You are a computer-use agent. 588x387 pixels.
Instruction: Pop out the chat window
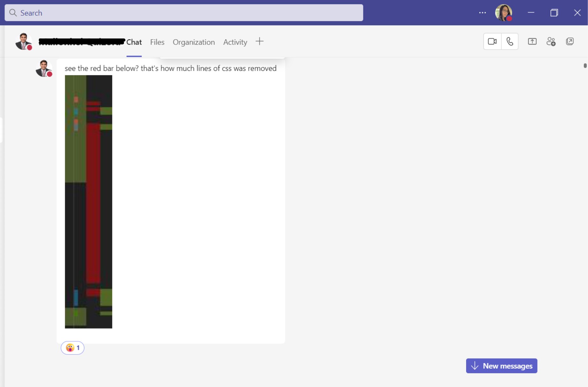point(570,42)
